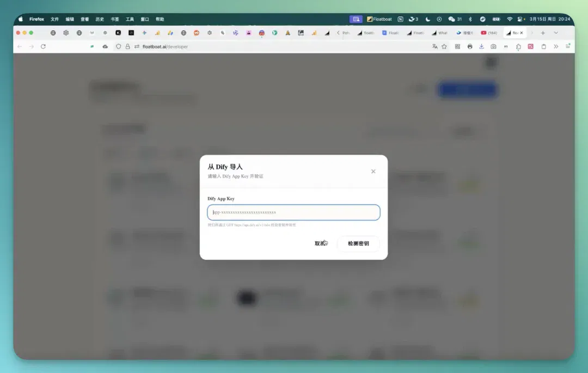Open the Firefox menu bar item

coord(37,19)
